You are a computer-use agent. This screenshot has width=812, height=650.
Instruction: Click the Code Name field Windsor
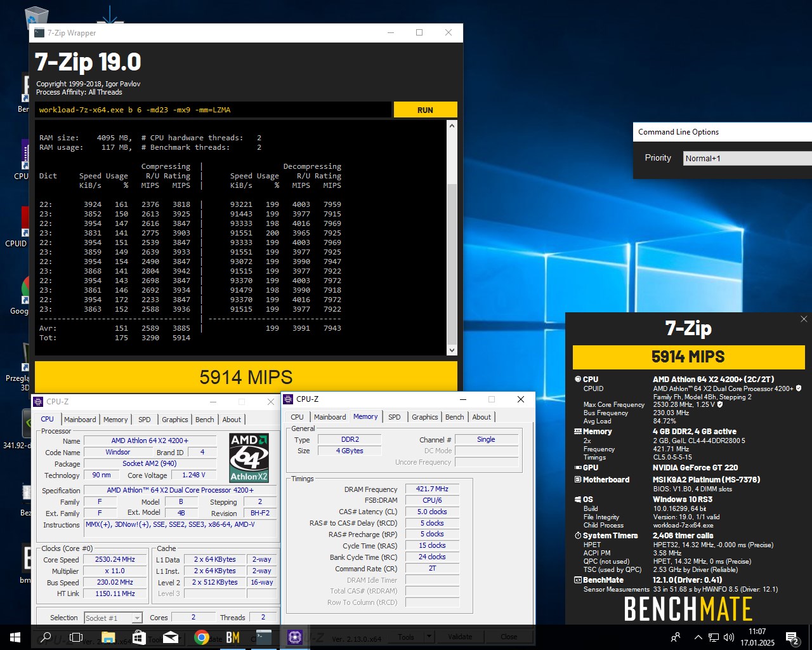[118, 452]
